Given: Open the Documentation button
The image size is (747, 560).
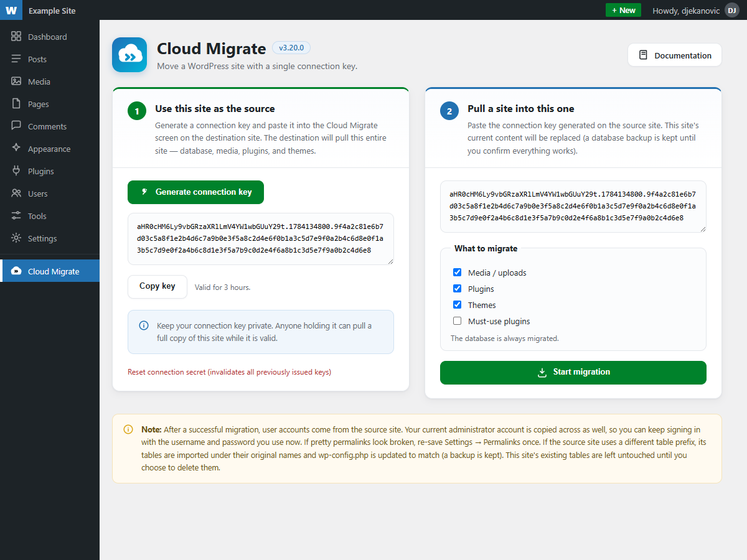Looking at the screenshot, I should coord(675,55).
